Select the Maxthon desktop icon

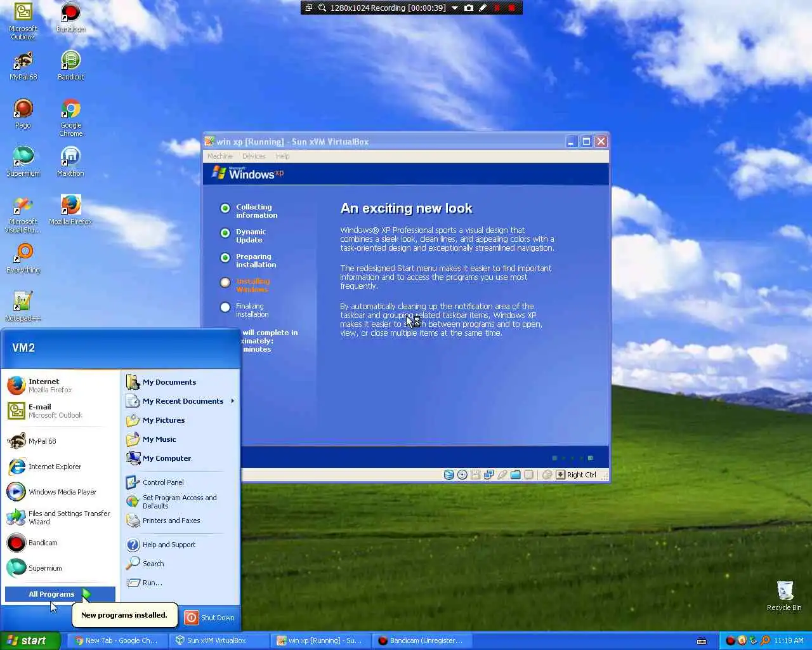coord(70,162)
